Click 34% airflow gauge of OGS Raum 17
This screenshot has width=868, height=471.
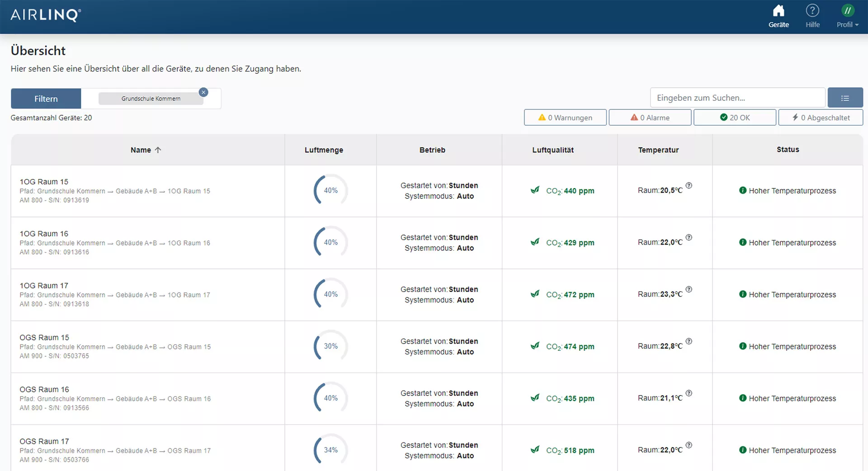(330, 450)
